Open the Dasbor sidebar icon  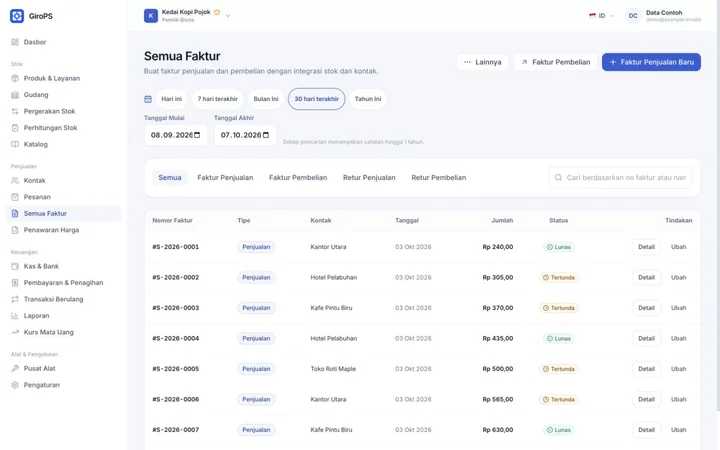[15, 42]
